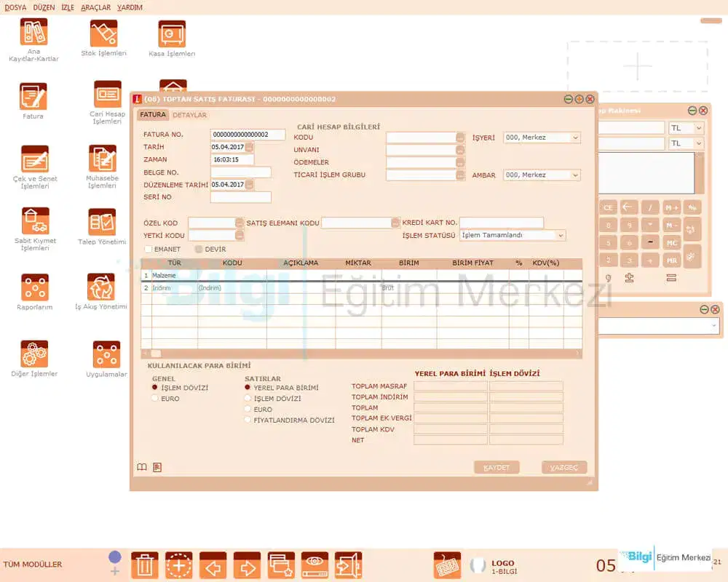Open Sabit Kıymet İşlemleri icon
Image resolution: width=728 pixels, height=582 pixels.
pyautogui.click(x=35, y=221)
